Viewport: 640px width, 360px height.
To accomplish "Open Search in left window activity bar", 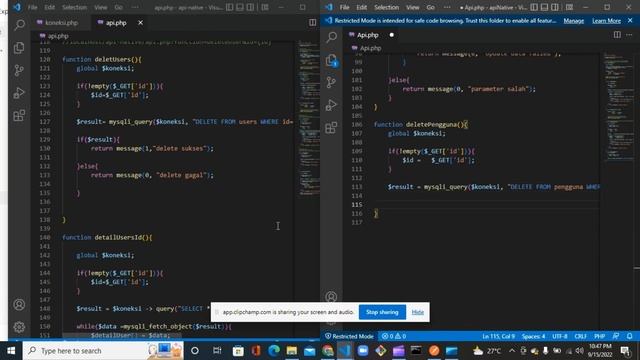I will (x=19, y=25).
